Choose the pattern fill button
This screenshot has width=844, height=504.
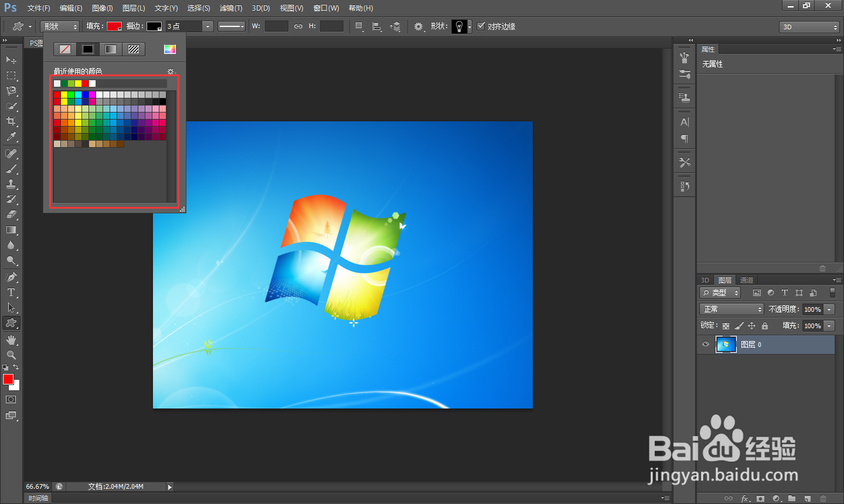(x=134, y=49)
